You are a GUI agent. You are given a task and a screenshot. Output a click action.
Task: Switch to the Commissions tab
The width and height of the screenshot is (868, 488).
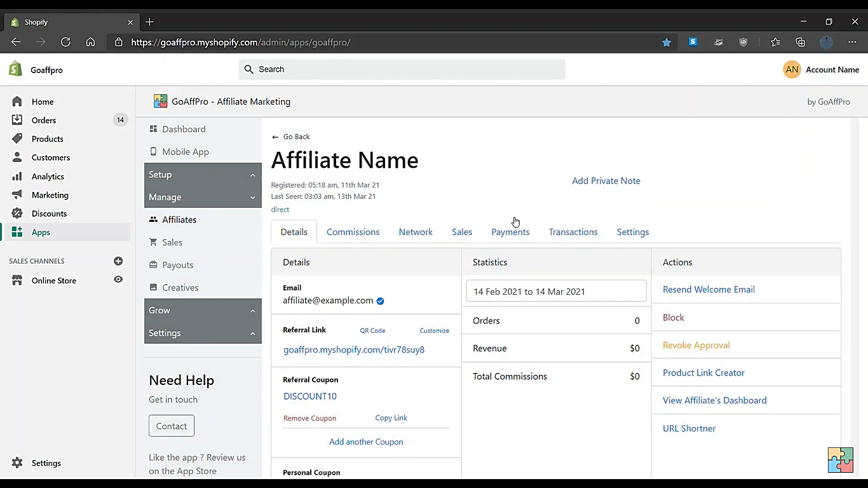[353, 232]
